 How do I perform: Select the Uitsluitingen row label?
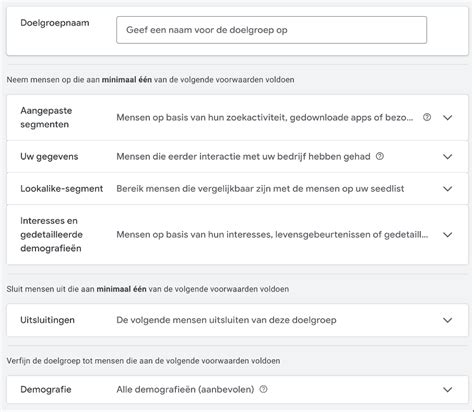47,320
